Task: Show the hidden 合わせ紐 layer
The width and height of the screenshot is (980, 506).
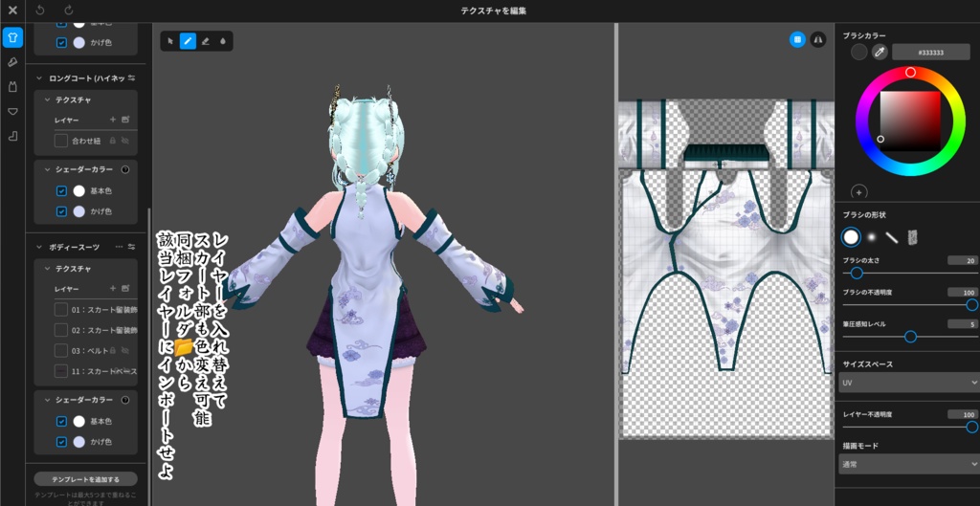Action: (x=125, y=142)
